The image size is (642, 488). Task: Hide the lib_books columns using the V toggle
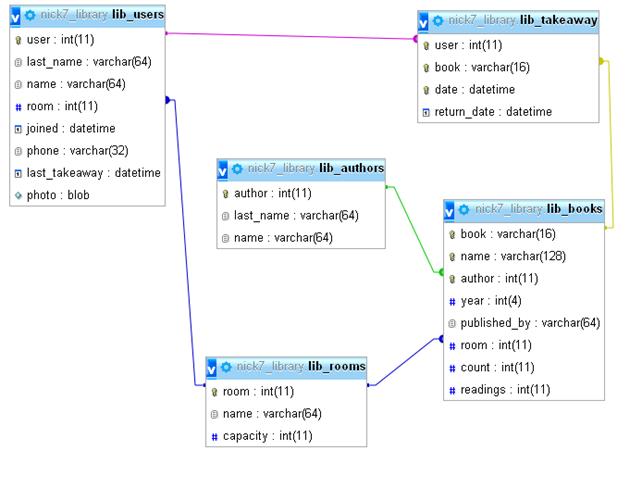point(450,209)
